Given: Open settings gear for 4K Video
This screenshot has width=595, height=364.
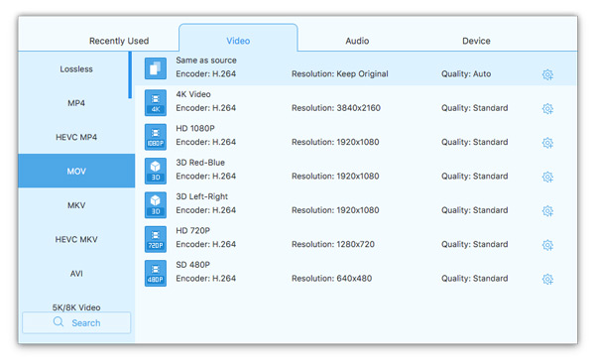Looking at the screenshot, I should [547, 108].
